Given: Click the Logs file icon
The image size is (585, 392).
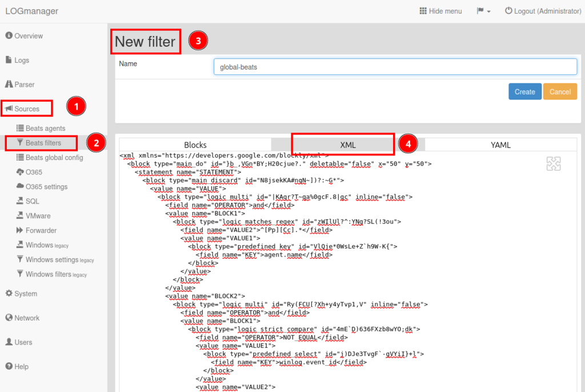Looking at the screenshot, I should pos(9,60).
